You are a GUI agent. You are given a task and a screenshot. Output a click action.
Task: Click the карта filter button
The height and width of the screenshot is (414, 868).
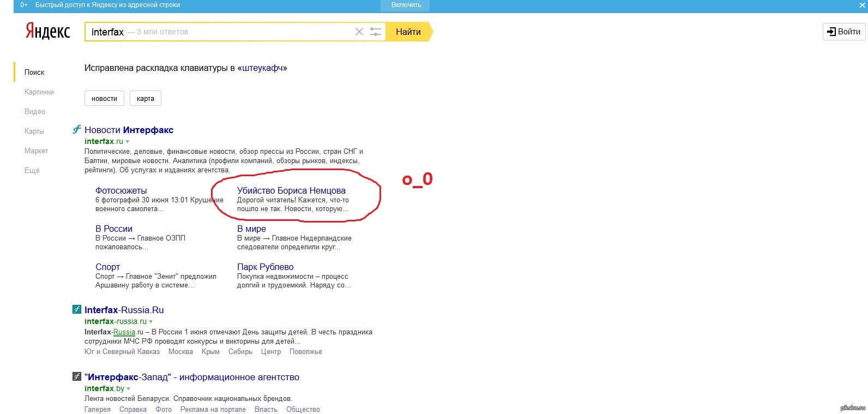tap(146, 98)
